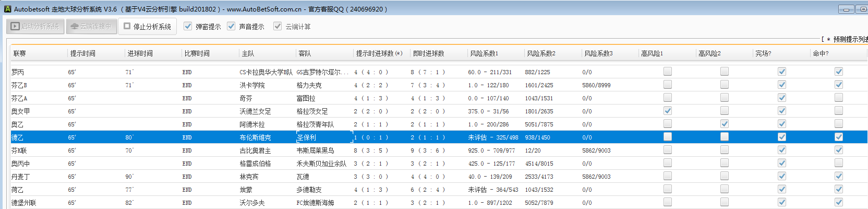Select the 芬K联 古比奥君主 row
868x209 pixels.
pyautogui.click(x=255, y=150)
